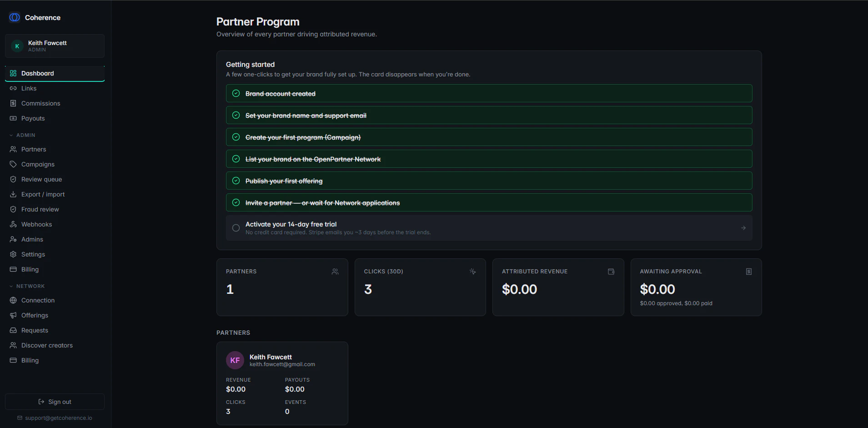Click the K avatar in the profile box
This screenshot has height=428, width=868.
17,46
